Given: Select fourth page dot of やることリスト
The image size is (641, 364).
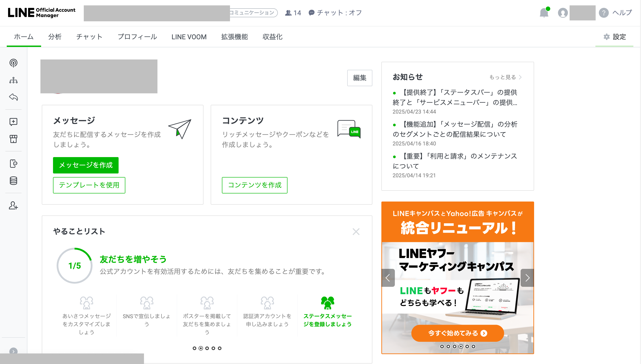Looking at the screenshot, I should click(213, 348).
